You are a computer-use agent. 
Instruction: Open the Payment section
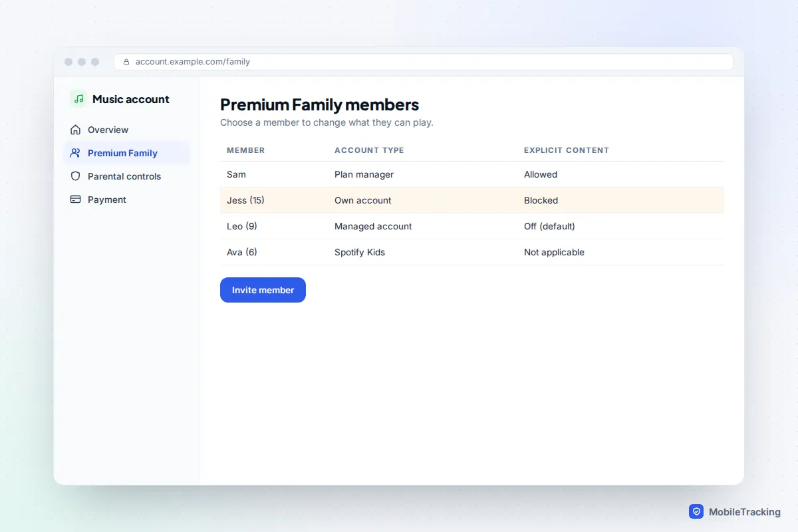tap(126, 199)
